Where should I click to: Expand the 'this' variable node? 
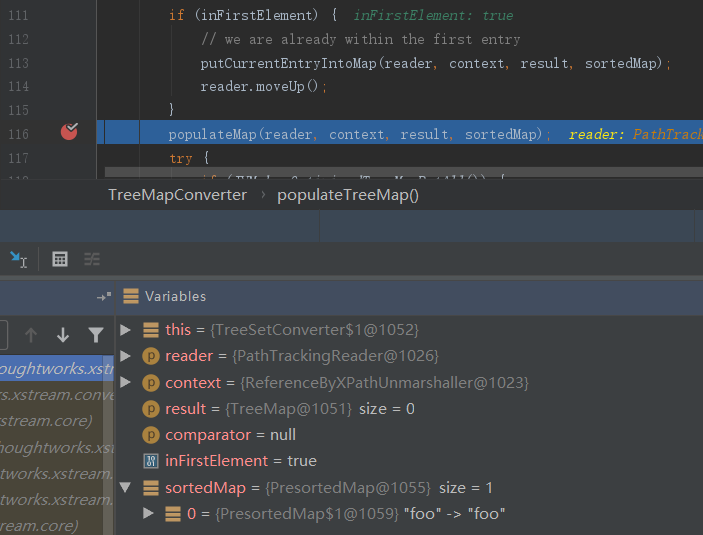125,330
